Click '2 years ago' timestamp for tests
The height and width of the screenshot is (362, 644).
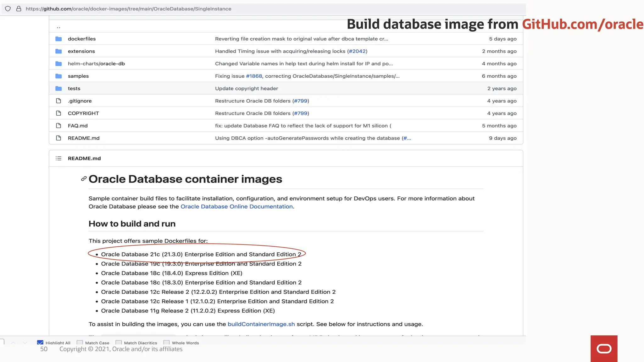pyautogui.click(x=502, y=88)
